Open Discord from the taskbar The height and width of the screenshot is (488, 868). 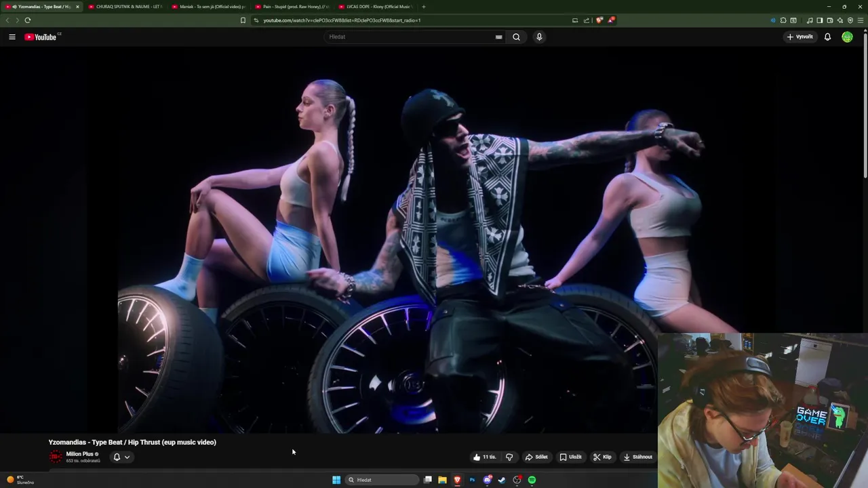487,480
